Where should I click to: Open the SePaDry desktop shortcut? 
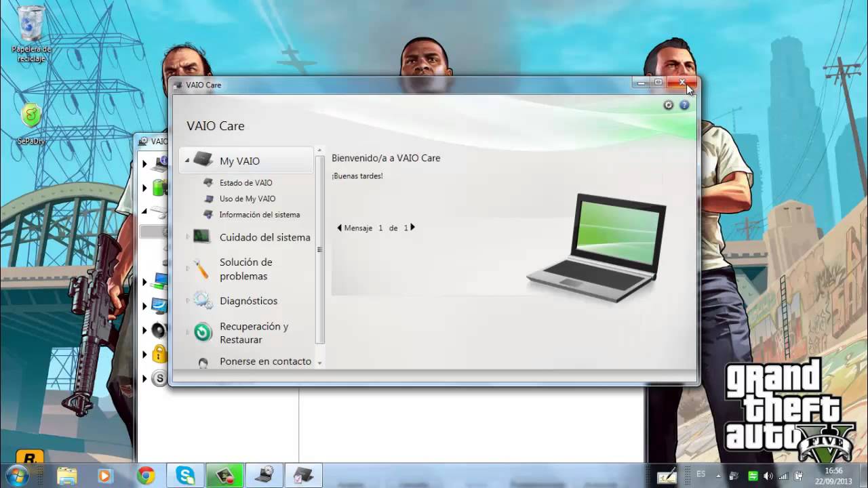click(x=31, y=124)
